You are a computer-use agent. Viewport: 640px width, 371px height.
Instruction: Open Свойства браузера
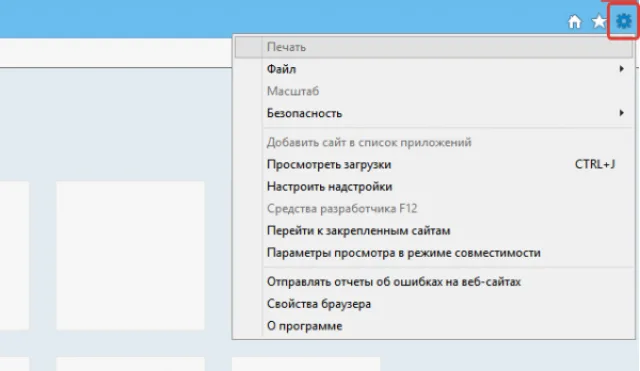[433, 304]
